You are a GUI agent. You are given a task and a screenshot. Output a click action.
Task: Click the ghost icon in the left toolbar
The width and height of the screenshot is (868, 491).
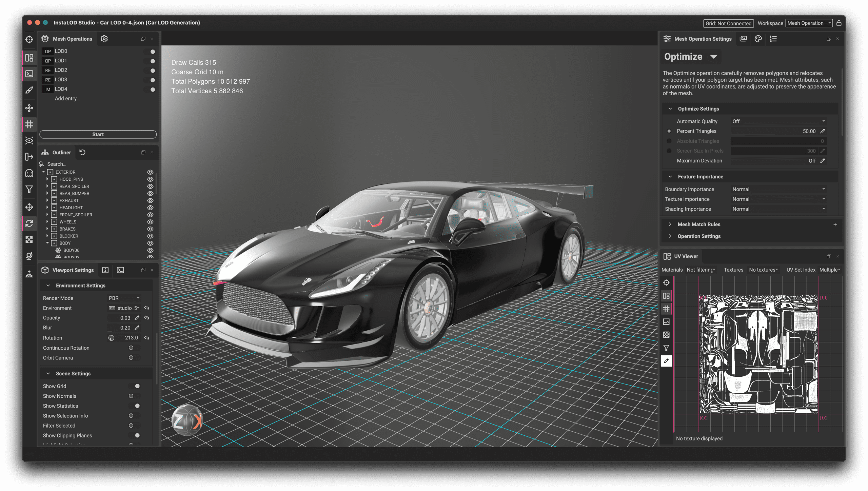(x=29, y=173)
